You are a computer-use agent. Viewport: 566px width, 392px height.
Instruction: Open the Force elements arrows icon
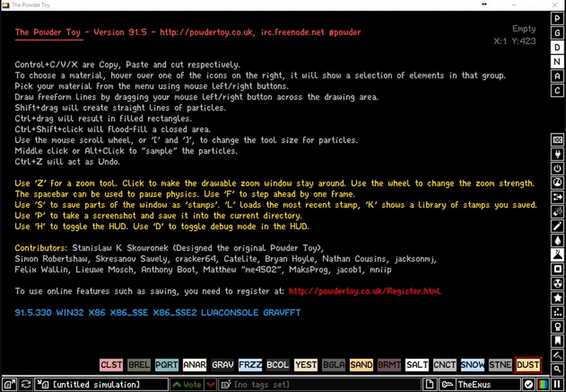click(558, 197)
